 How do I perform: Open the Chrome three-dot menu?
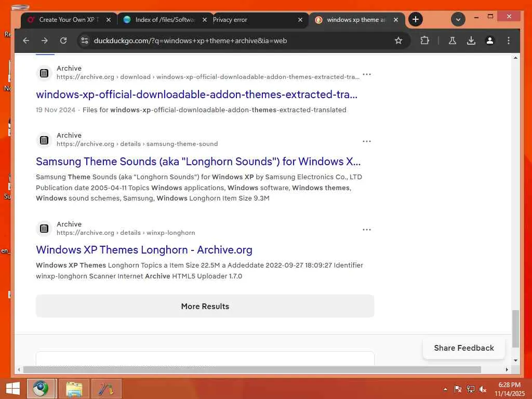click(508, 41)
